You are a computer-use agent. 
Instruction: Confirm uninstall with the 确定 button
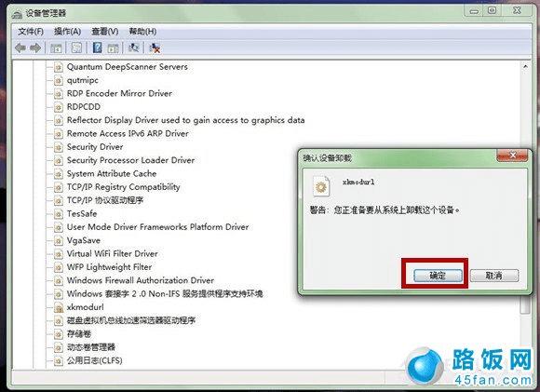tap(438, 276)
